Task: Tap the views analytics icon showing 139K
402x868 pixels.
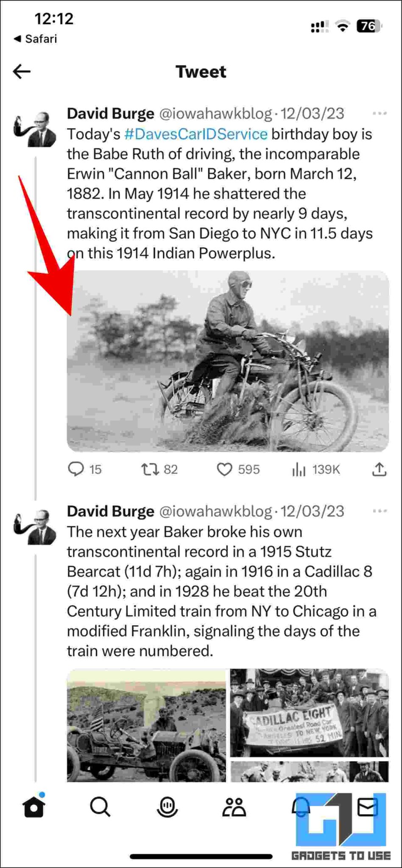Action: pos(299,469)
